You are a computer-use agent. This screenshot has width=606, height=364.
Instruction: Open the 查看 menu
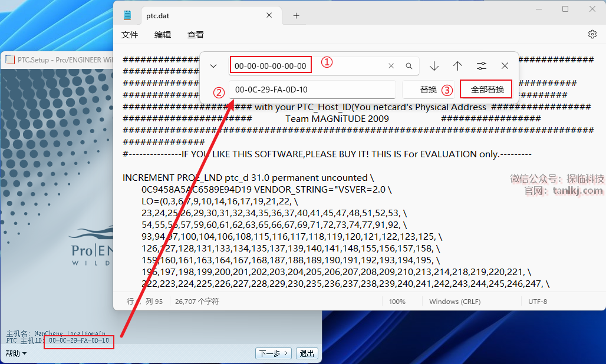[x=196, y=35]
